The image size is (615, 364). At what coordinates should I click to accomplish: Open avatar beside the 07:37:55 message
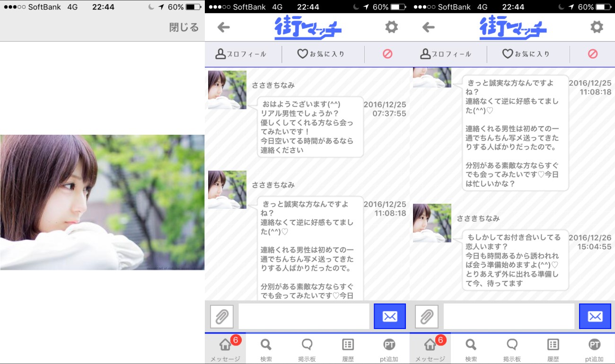227,90
